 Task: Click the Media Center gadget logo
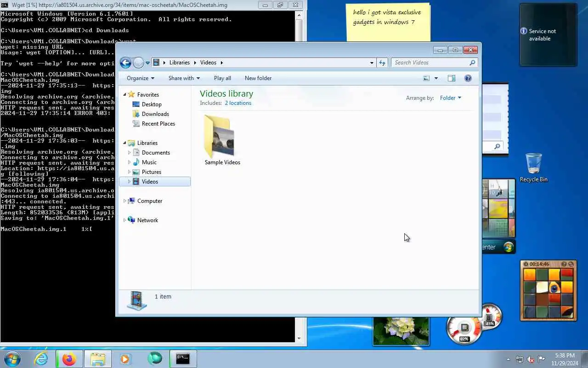(508, 247)
